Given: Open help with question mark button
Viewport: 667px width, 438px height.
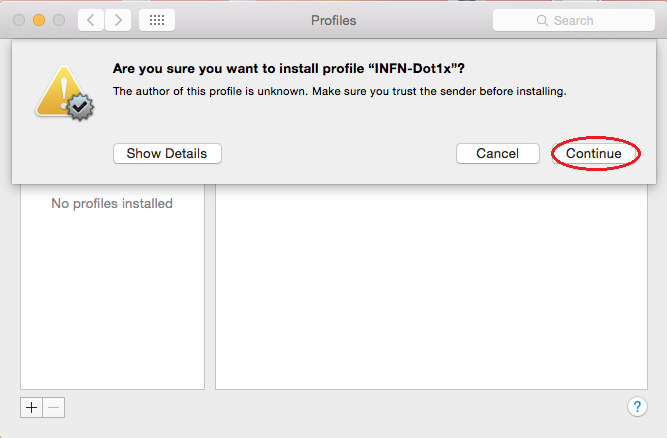Looking at the screenshot, I should click(637, 407).
